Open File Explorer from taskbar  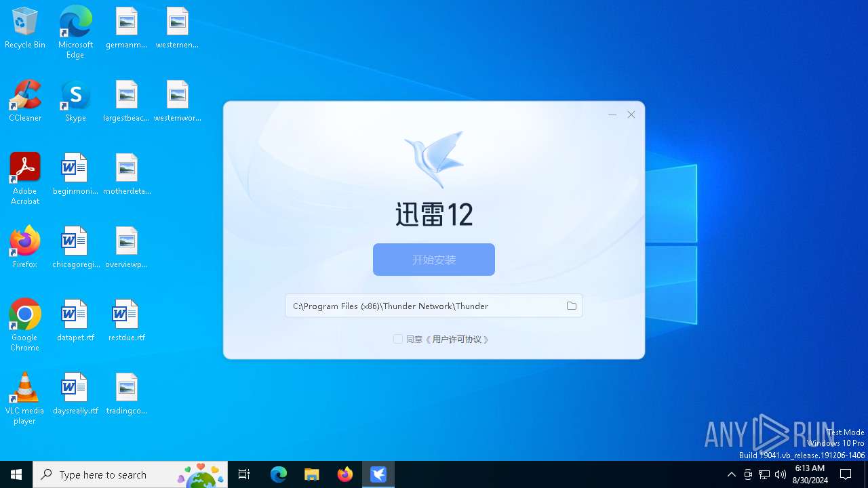pyautogui.click(x=312, y=474)
